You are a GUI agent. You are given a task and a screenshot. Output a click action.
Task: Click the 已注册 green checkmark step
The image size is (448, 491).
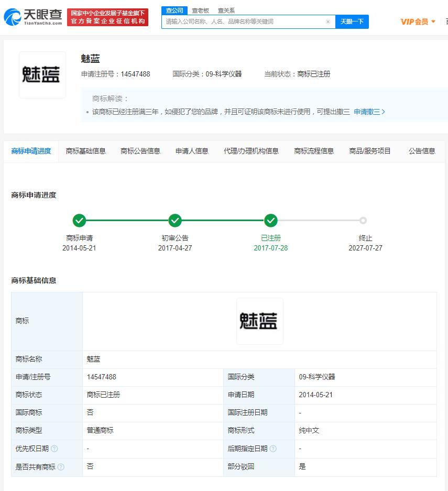(x=271, y=221)
